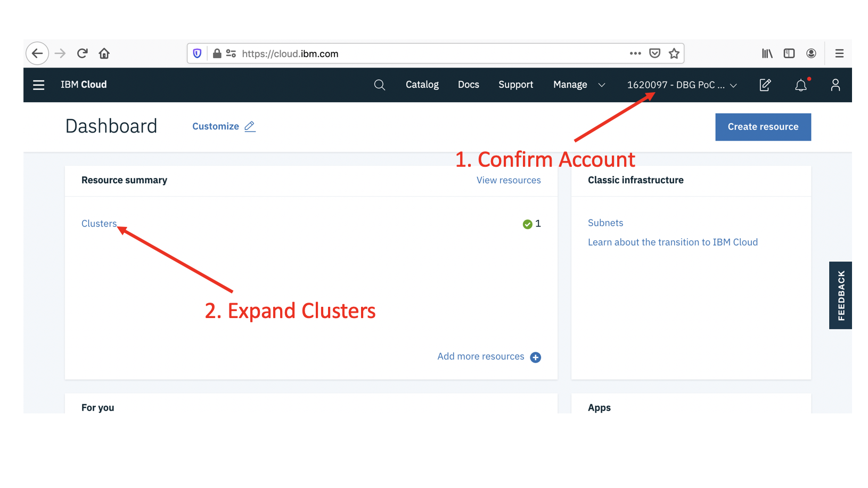Open the cost estimator edit icon in header
Image resolution: width=868 pixels, height=488 pixels.
pos(765,85)
